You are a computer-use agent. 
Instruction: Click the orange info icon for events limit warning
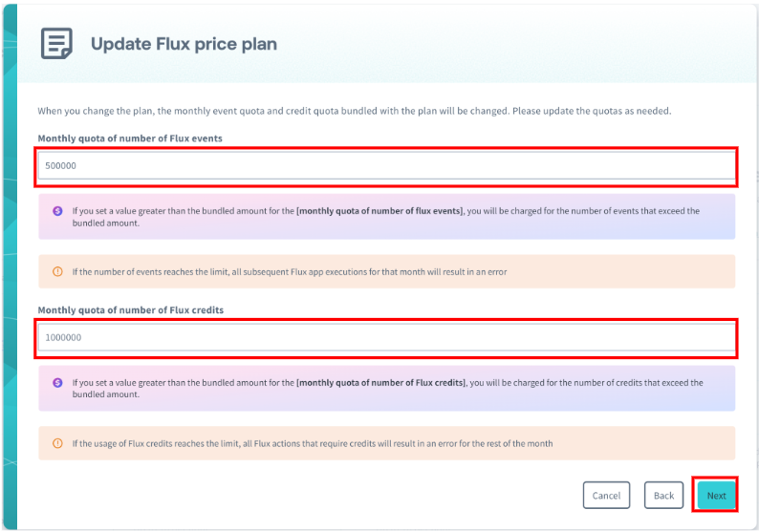57,272
